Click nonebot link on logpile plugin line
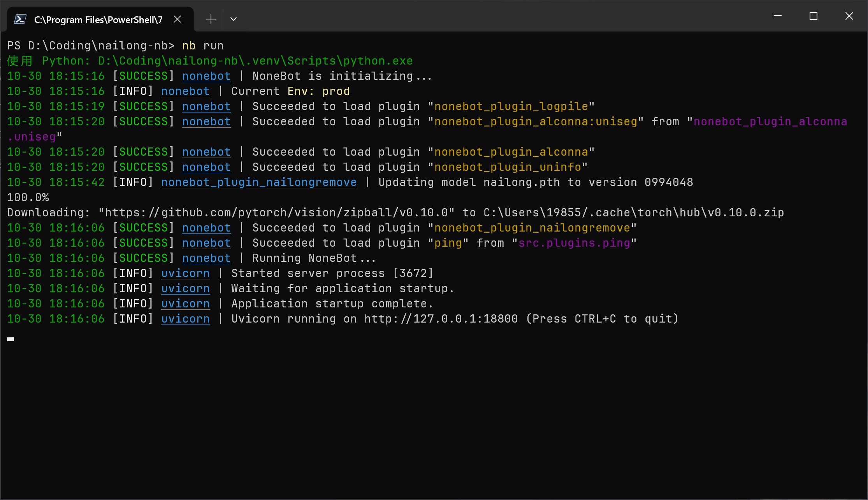 206,106
